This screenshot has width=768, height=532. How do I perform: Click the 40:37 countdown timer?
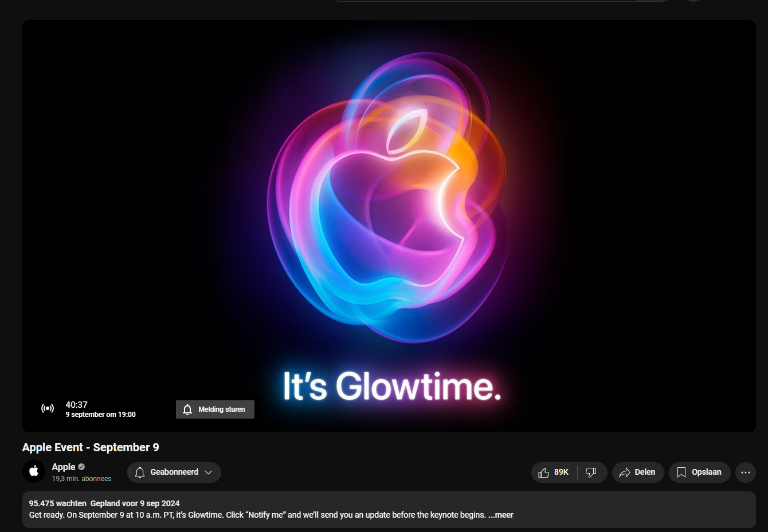point(76,404)
